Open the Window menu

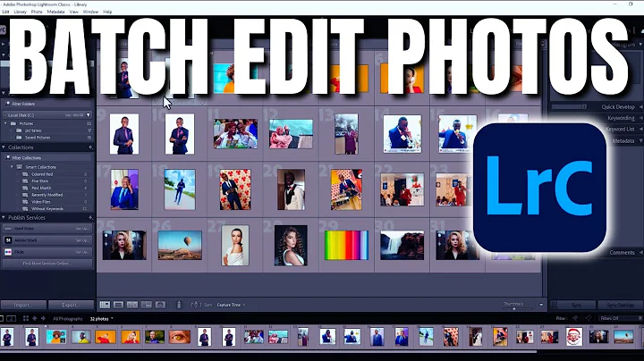90,12
